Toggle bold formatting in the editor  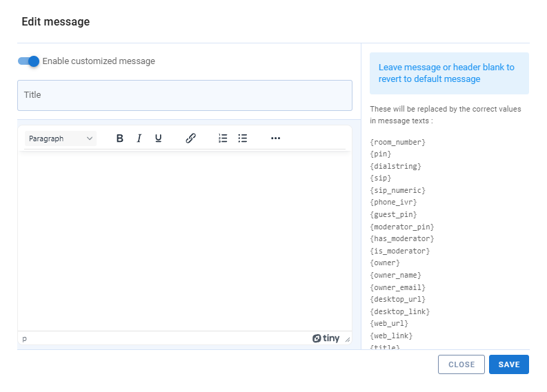[120, 138]
